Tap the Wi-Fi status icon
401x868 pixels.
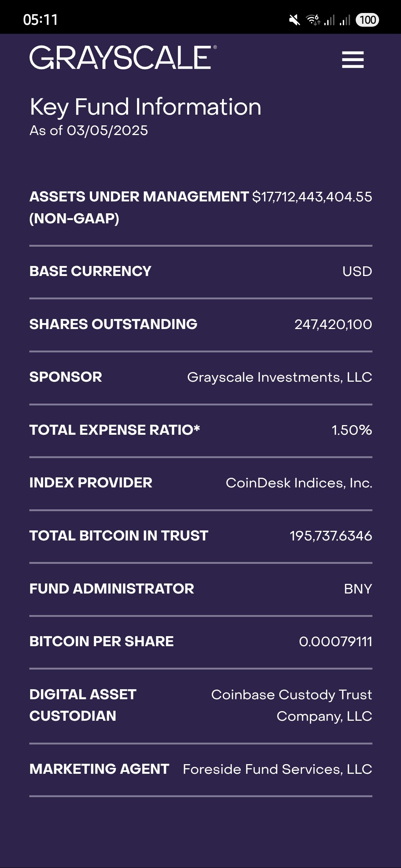(x=313, y=20)
